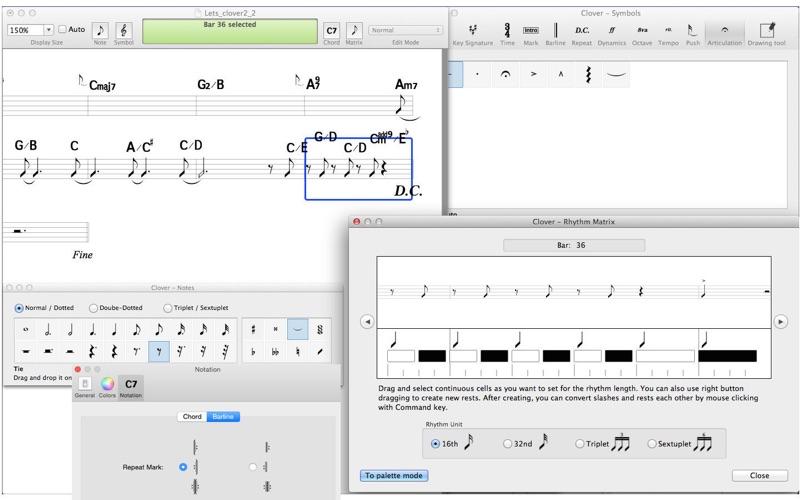800x500 pixels.
Task: Set Rhythm Unit to 16th
Action: (x=435, y=444)
